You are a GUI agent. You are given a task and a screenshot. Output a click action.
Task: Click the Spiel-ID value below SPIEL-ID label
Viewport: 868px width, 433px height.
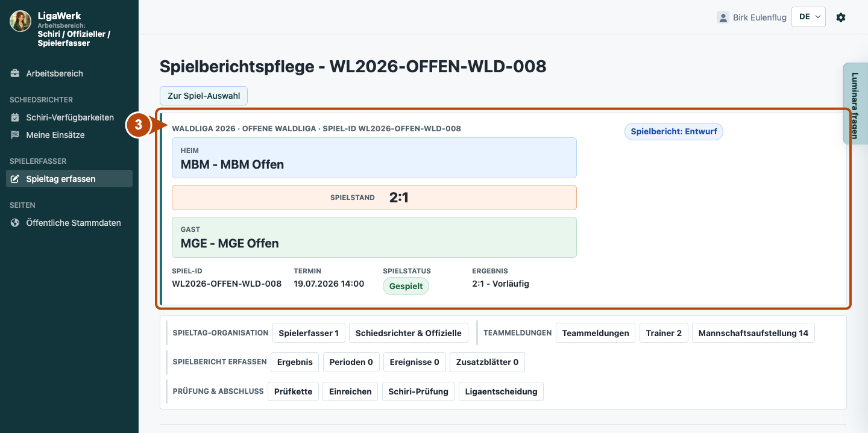click(x=227, y=284)
